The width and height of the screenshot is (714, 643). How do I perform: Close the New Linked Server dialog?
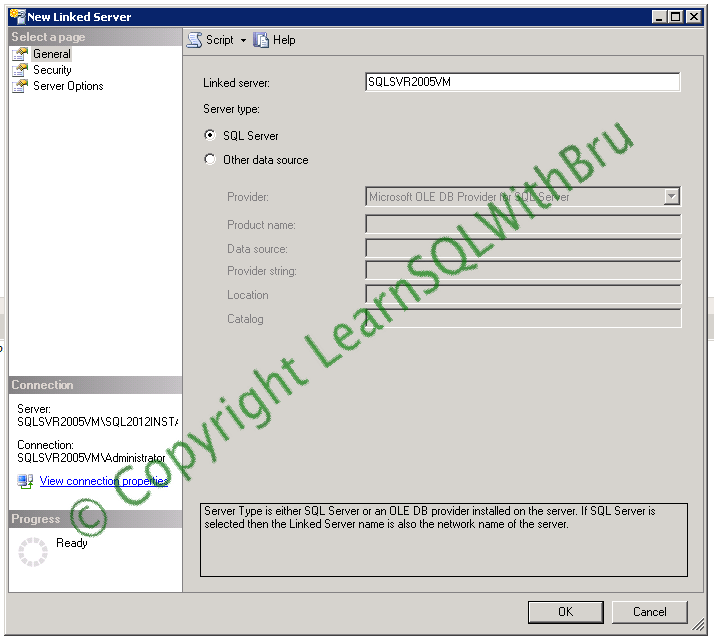(x=694, y=17)
